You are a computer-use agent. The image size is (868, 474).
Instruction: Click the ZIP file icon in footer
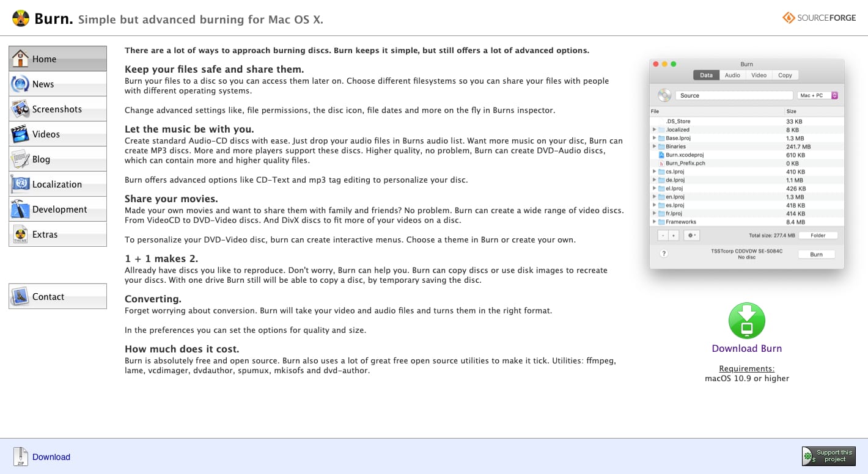[21, 456]
